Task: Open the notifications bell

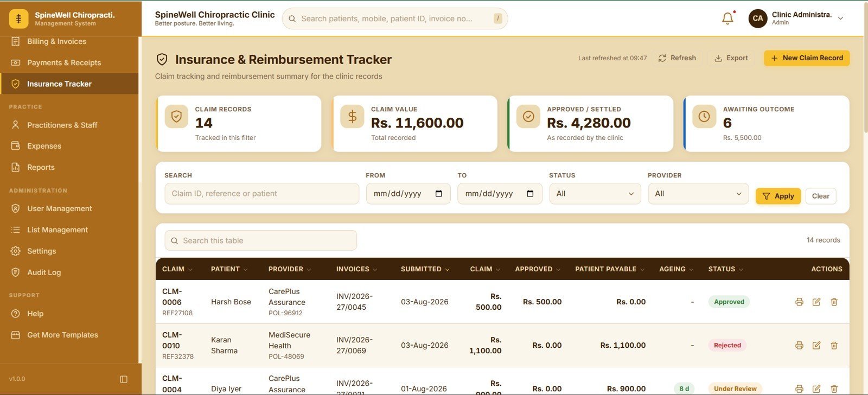Action: tap(727, 18)
